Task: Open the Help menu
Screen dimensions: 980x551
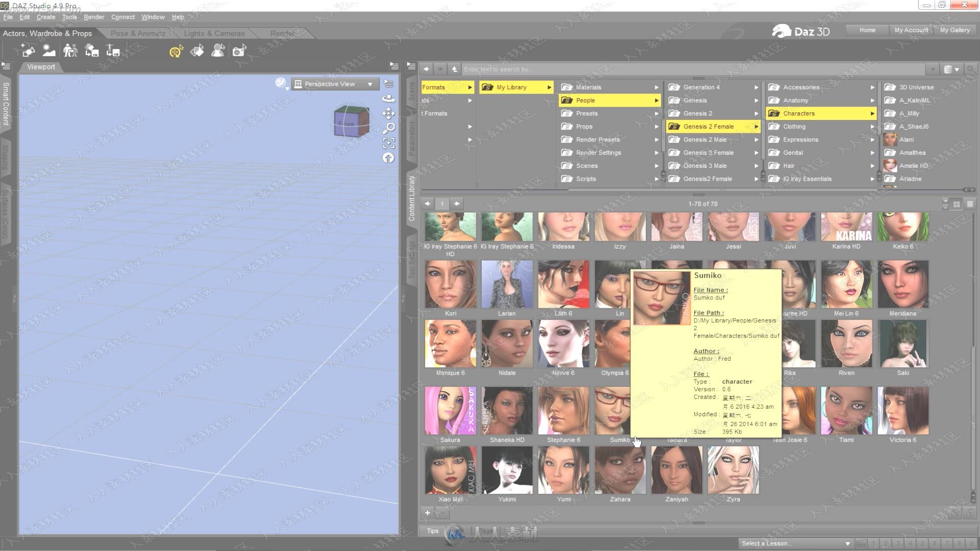Action: [178, 17]
